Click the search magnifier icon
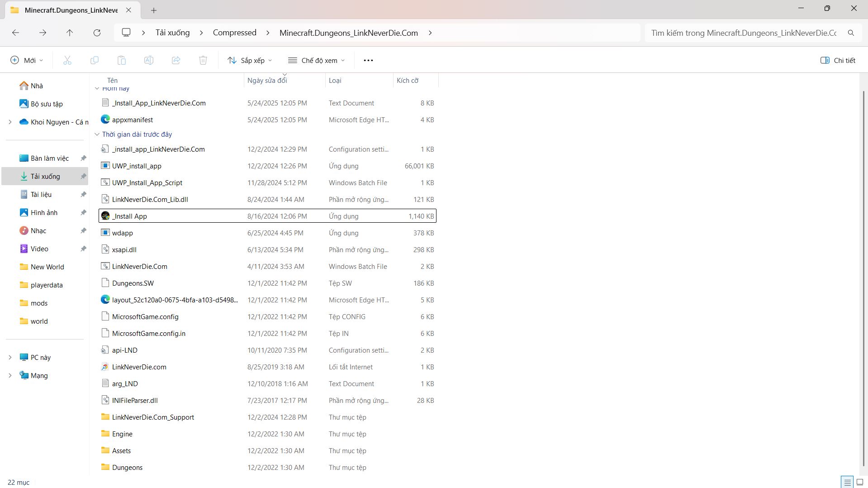Image resolution: width=868 pixels, height=488 pixels. [851, 33]
